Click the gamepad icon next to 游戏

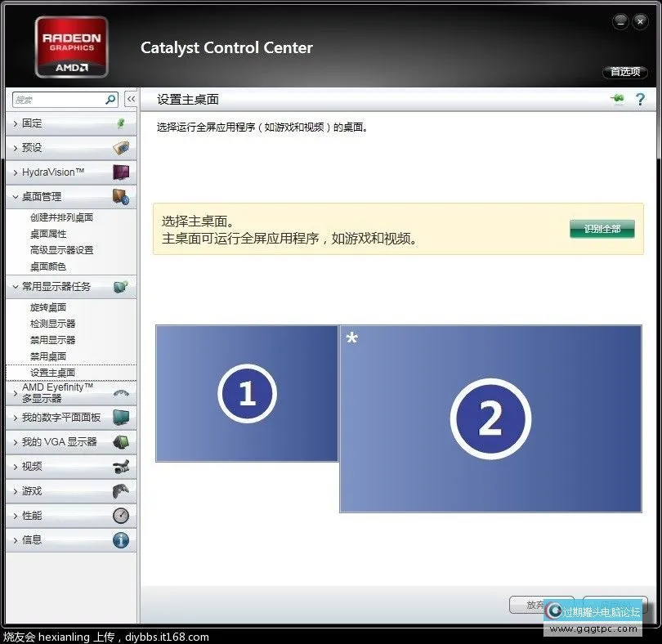point(120,491)
